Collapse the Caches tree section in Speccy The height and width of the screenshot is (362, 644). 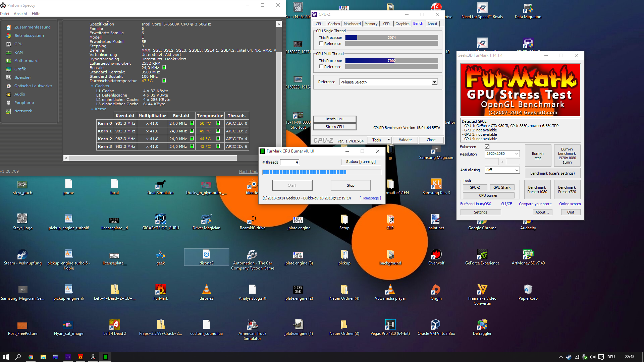(x=92, y=86)
